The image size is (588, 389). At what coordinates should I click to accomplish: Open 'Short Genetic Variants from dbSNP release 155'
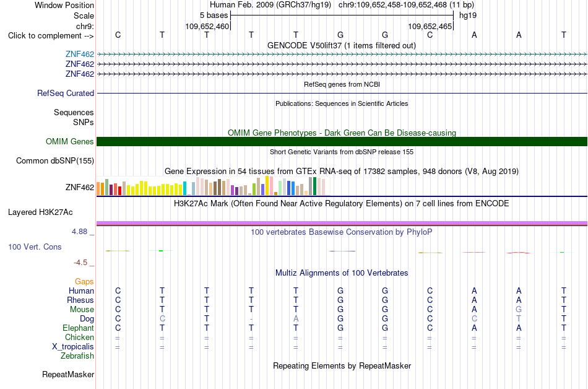click(x=341, y=152)
